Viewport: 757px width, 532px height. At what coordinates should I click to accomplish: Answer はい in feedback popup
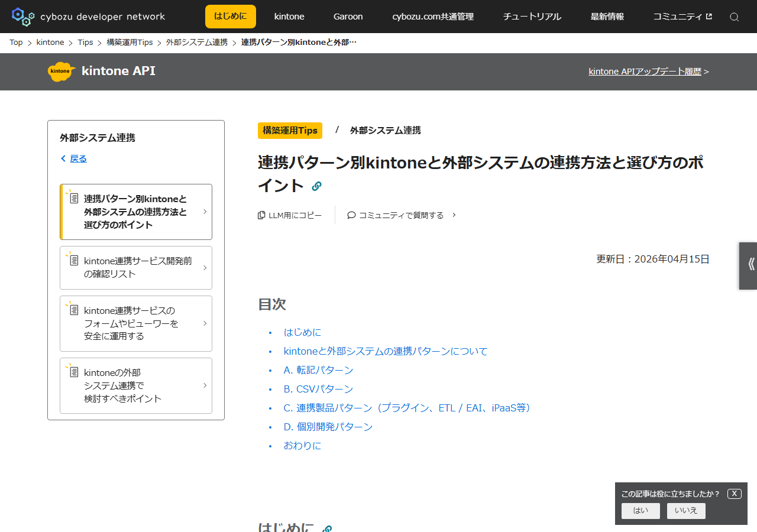pyautogui.click(x=640, y=511)
